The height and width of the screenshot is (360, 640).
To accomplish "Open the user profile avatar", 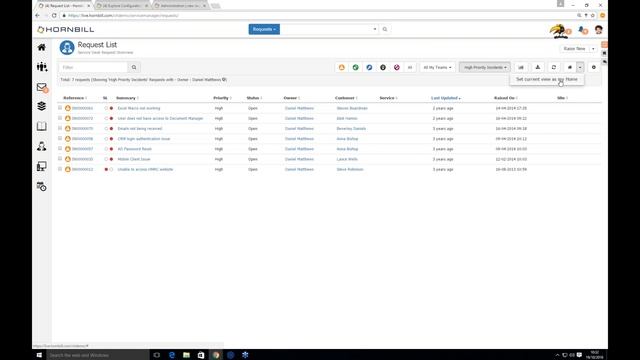I will click(598, 30).
